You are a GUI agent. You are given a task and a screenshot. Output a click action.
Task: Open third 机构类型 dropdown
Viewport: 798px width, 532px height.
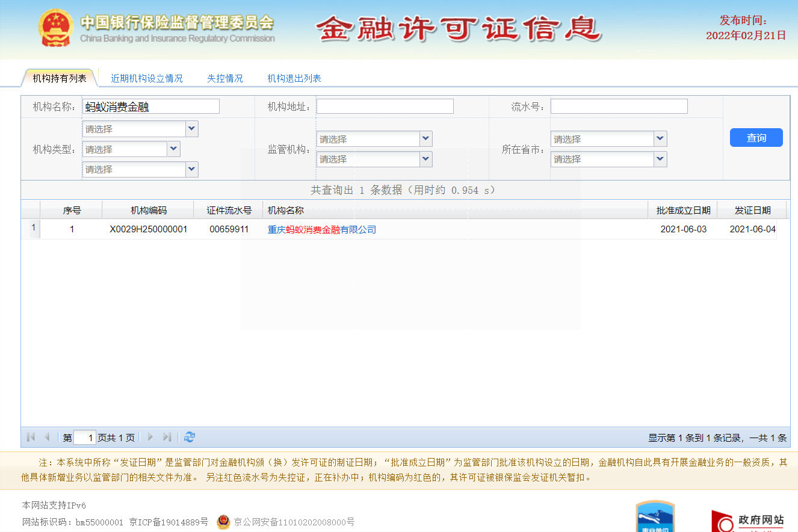[192, 169]
